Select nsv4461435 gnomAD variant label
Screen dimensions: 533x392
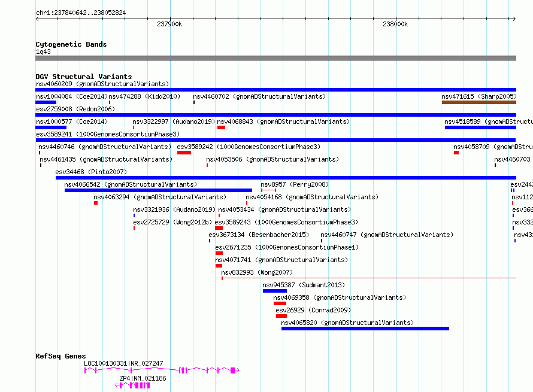(x=106, y=159)
